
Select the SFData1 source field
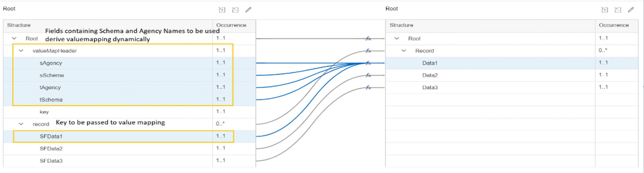[129, 136]
